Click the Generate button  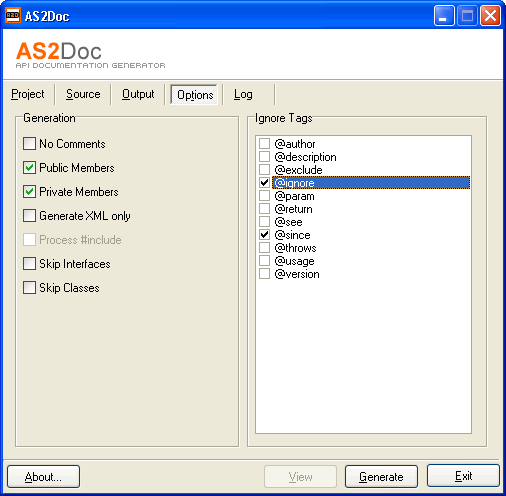381,477
